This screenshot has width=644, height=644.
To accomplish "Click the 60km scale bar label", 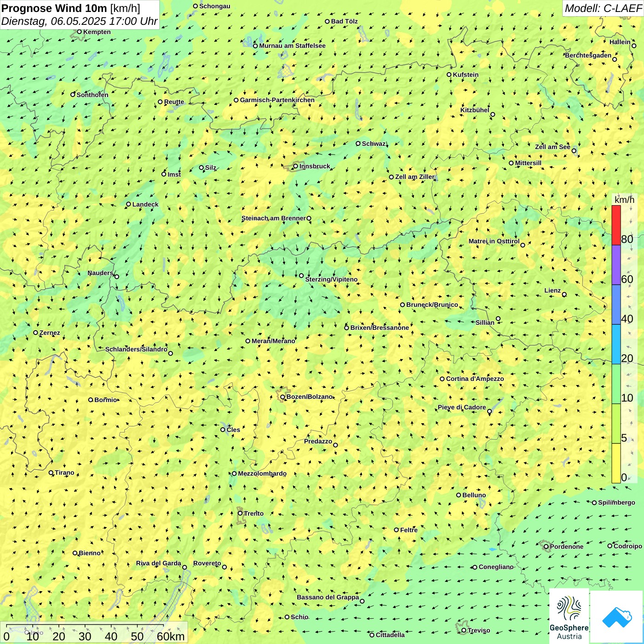I will point(171,636).
